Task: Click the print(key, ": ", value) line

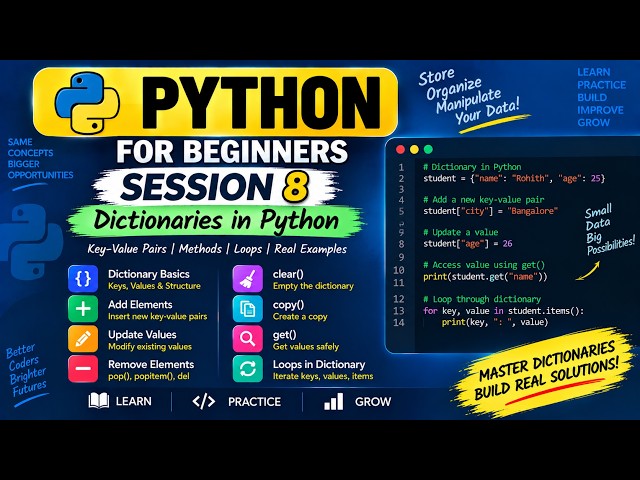Action: 495,322
